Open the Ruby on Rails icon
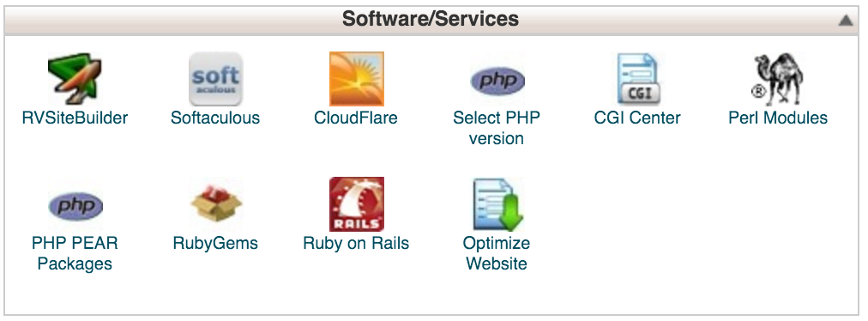 pos(357,204)
